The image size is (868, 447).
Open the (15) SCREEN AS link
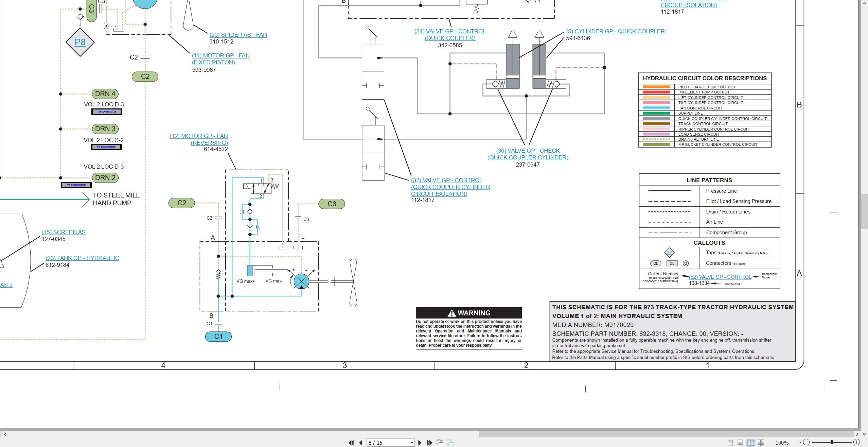click(64, 232)
